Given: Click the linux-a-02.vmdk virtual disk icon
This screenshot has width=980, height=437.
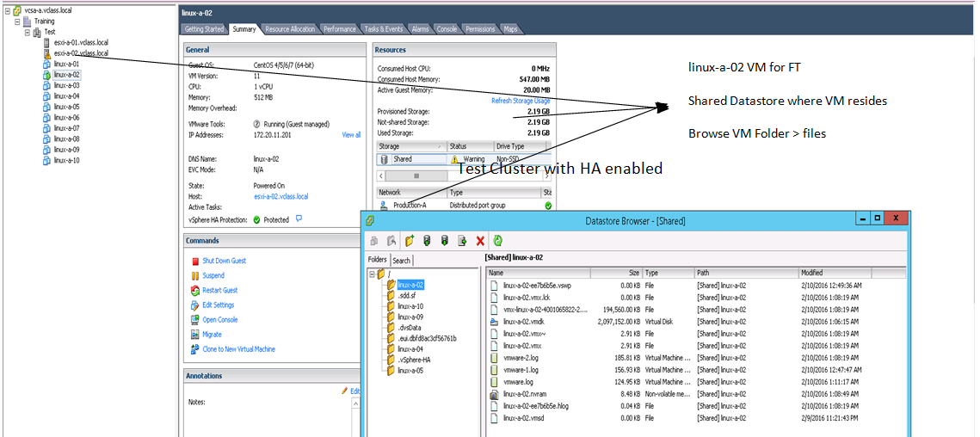Looking at the screenshot, I should (494, 322).
